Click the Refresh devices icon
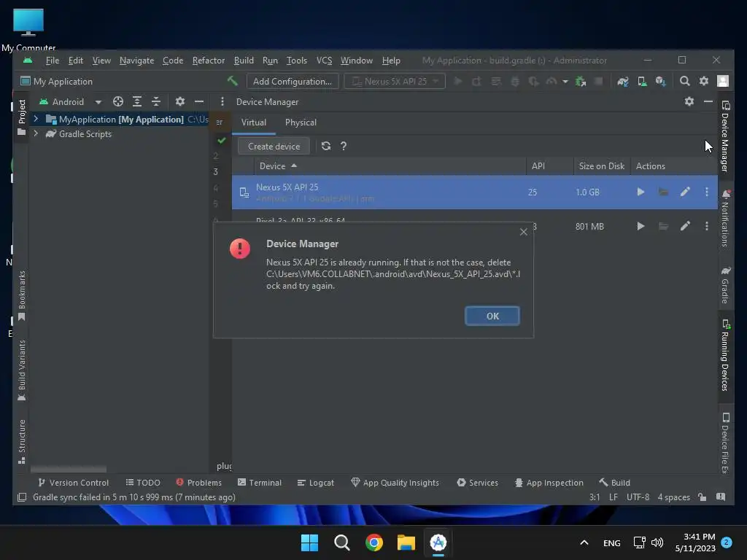This screenshot has height=560, width=747. tap(326, 146)
